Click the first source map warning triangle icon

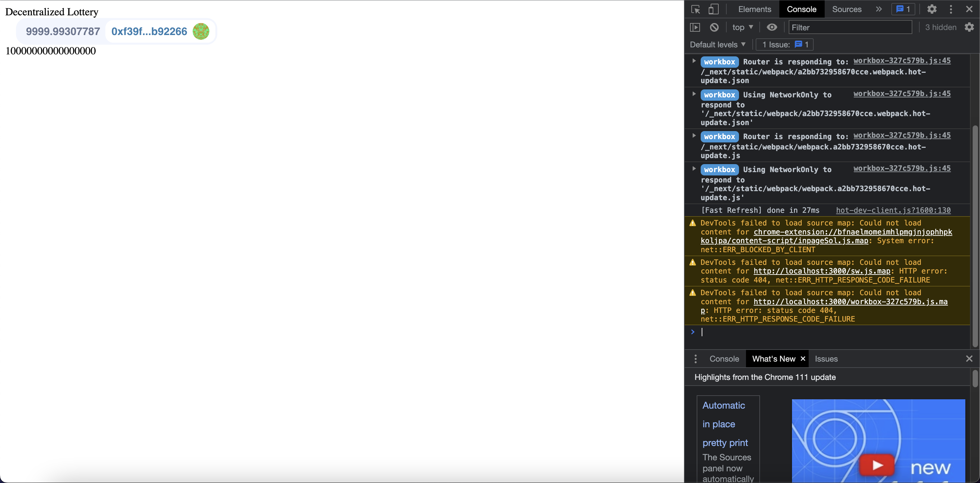point(692,223)
